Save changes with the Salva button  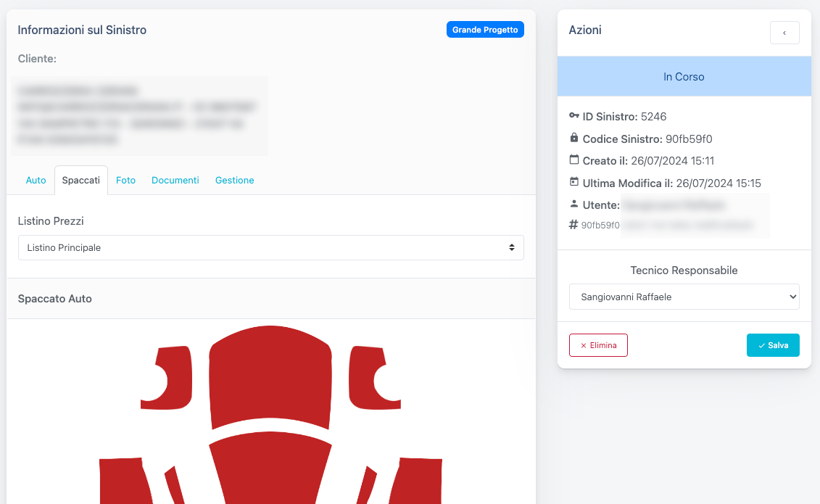772,345
